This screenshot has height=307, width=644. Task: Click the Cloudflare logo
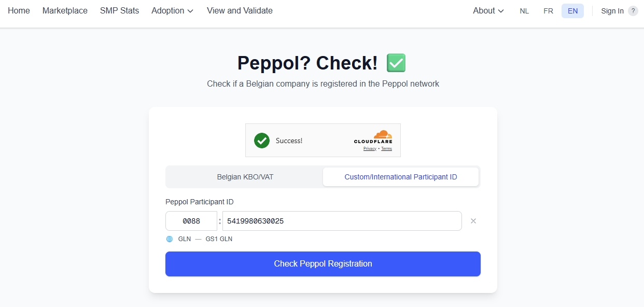pyautogui.click(x=373, y=137)
